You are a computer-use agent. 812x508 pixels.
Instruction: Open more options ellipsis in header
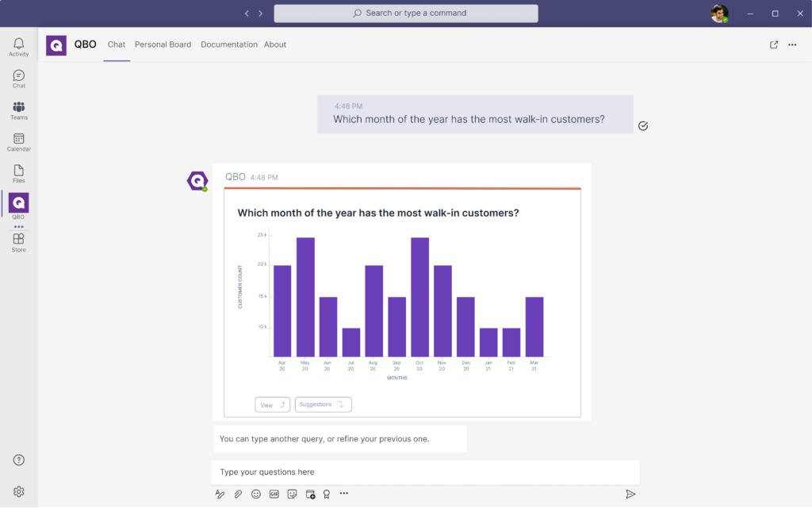click(792, 45)
